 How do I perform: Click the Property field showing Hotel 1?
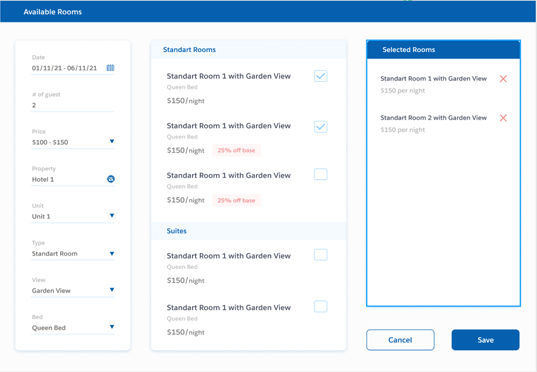coord(72,179)
